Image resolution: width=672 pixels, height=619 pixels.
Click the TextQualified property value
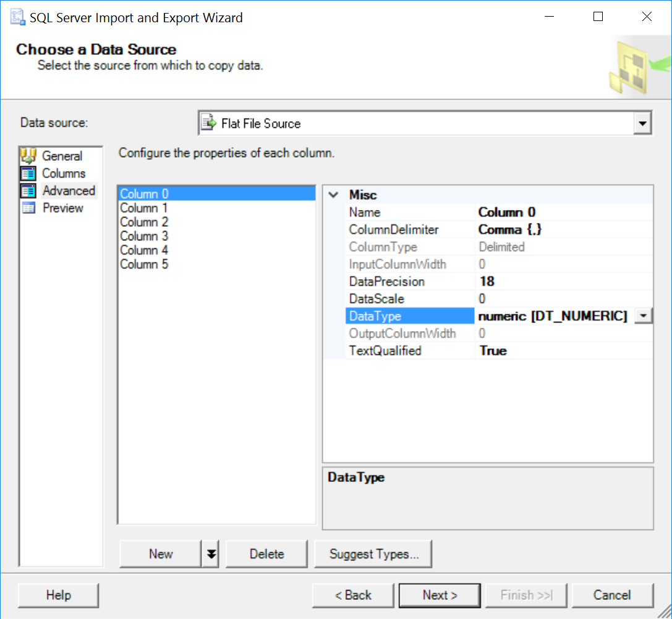(563, 351)
